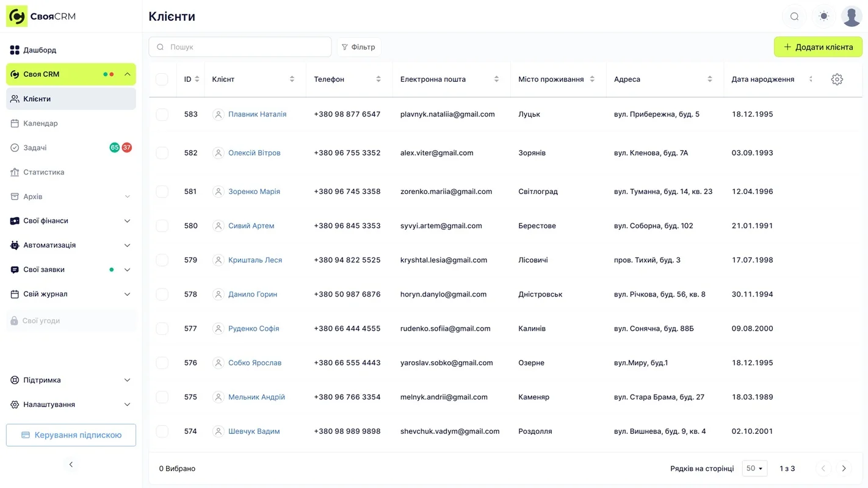868x488 pixels.
Task: Collapse the sidebar with left arrow
Action: pos(71,465)
